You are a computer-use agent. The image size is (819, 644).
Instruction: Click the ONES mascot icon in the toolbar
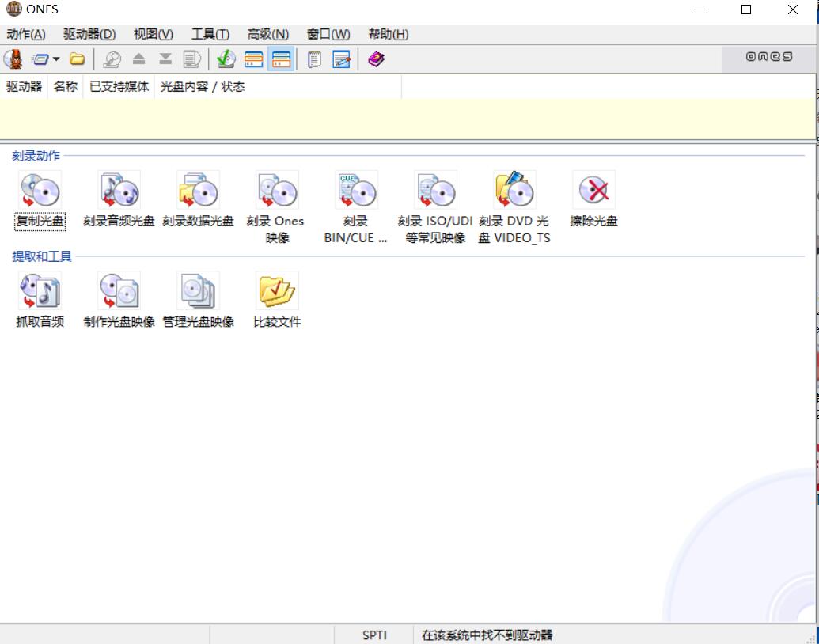[13, 59]
